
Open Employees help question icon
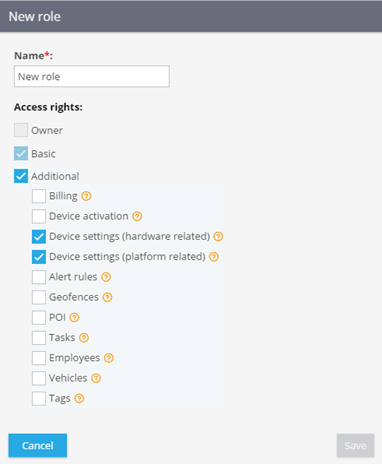tap(109, 358)
